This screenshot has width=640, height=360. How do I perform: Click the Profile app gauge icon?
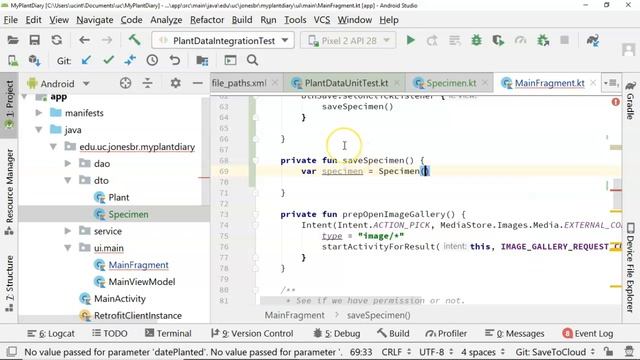[x=520, y=40]
